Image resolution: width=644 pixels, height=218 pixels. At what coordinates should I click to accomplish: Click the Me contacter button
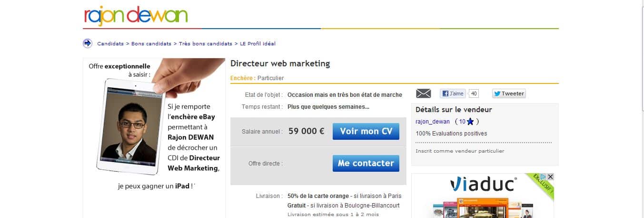366,163
